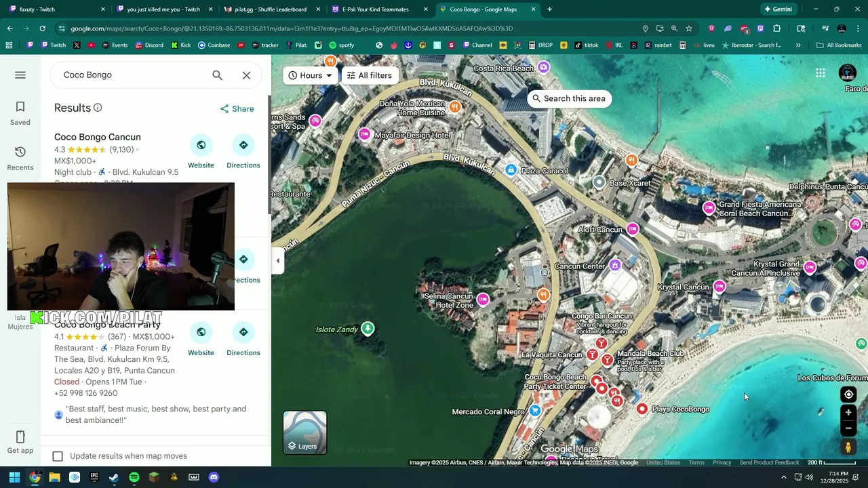The height and width of the screenshot is (488, 868).
Task: Click the search magnifier in search box
Action: tap(217, 75)
